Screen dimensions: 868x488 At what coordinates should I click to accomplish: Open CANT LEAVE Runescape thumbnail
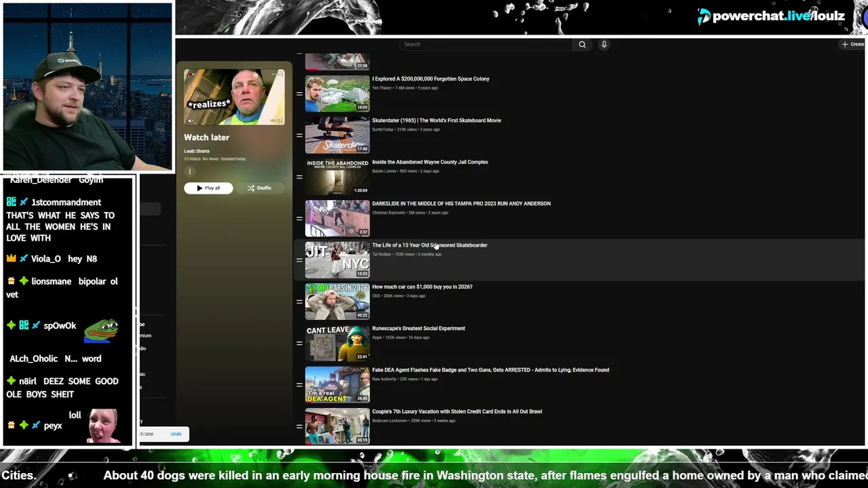coord(337,343)
